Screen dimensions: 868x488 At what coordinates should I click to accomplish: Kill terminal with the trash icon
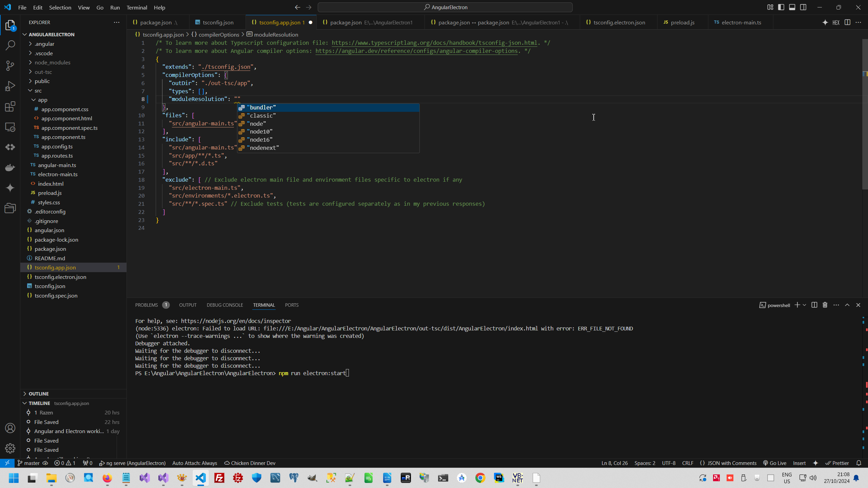pyautogui.click(x=825, y=305)
